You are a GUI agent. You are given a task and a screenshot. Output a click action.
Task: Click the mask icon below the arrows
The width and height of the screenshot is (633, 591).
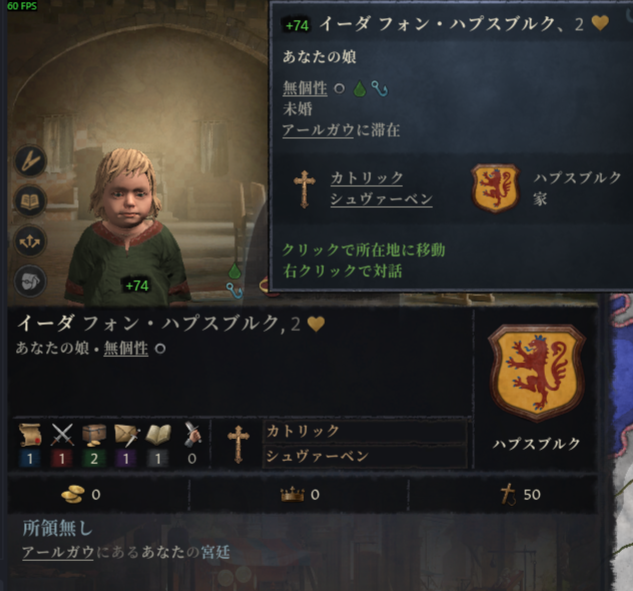click(x=30, y=281)
